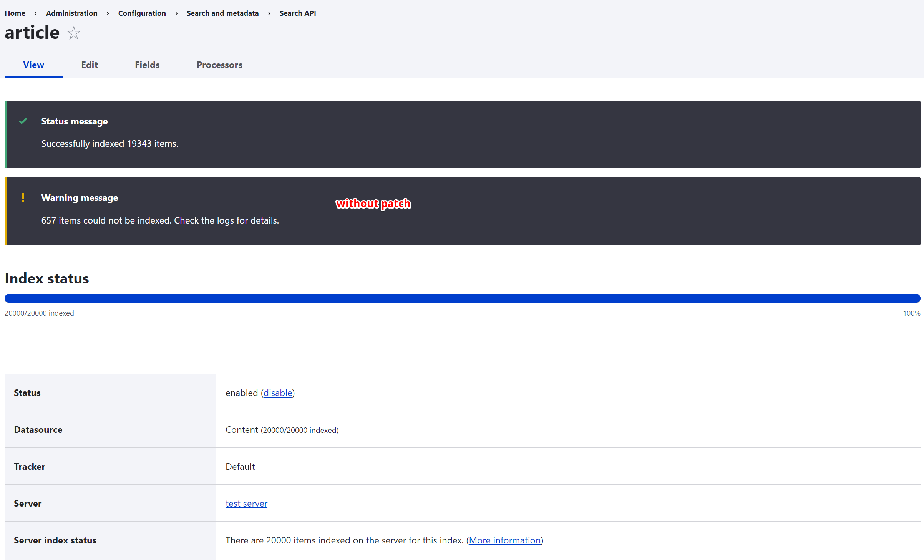This screenshot has width=924, height=560.
Task: Open Administration breadcrumb link
Action: 72,13
